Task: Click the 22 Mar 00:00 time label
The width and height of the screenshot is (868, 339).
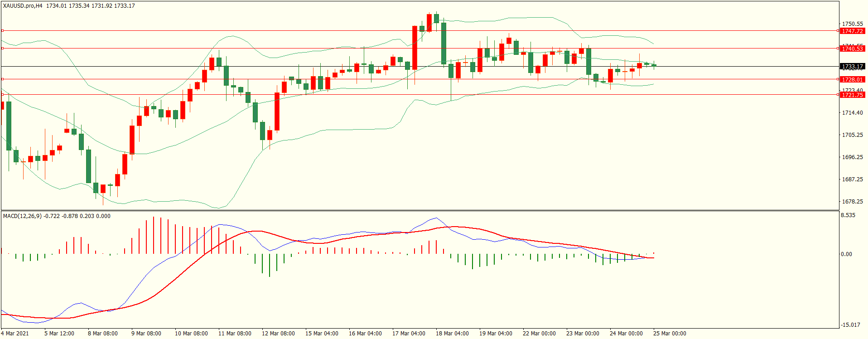Action: click(x=539, y=334)
